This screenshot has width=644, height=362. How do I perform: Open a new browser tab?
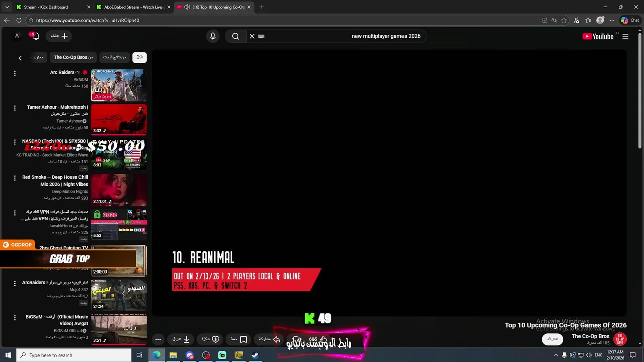(x=261, y=7)
